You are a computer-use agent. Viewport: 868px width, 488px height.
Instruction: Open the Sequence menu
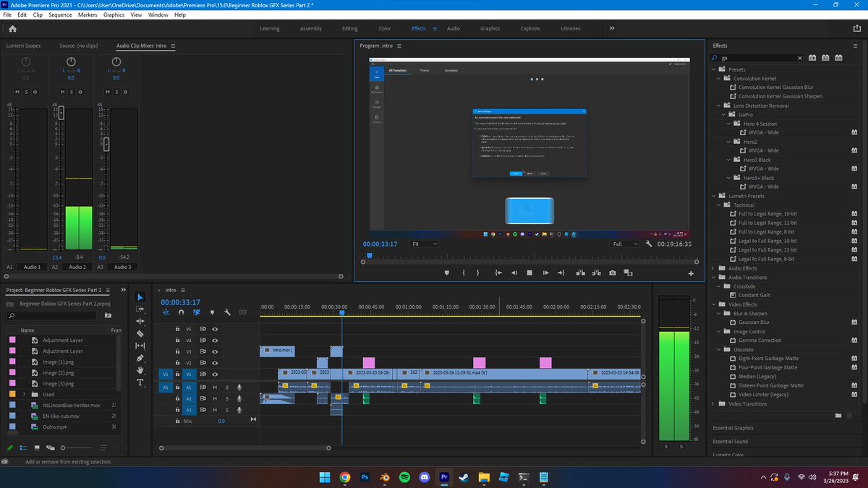(x=60, y=14)
